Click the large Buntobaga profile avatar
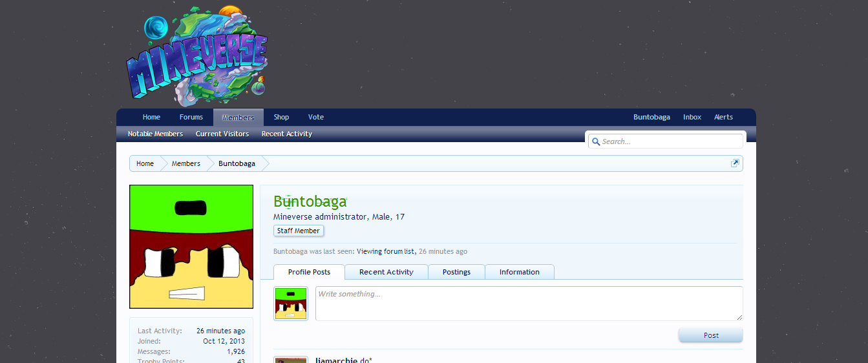This screenshot has height=363, width=868. click(x=191, y=247)
